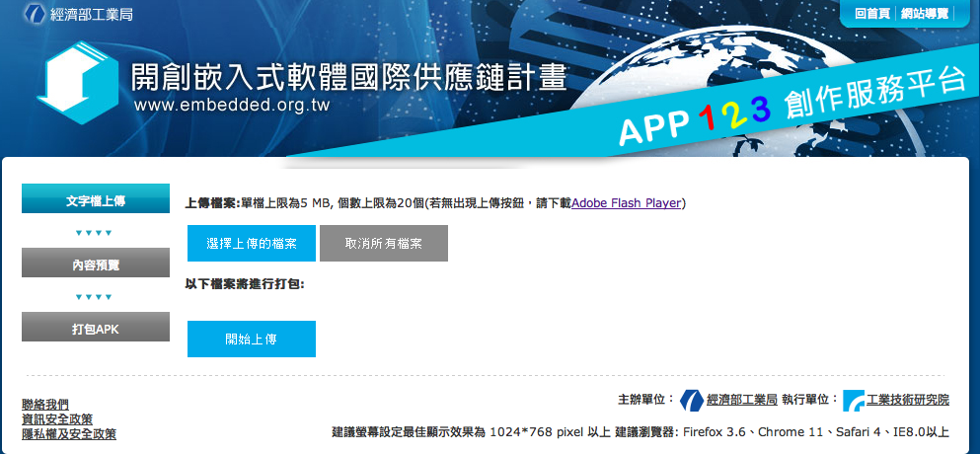Go to 回首頁 home link

pyautogui.click(x=871, y=14)
